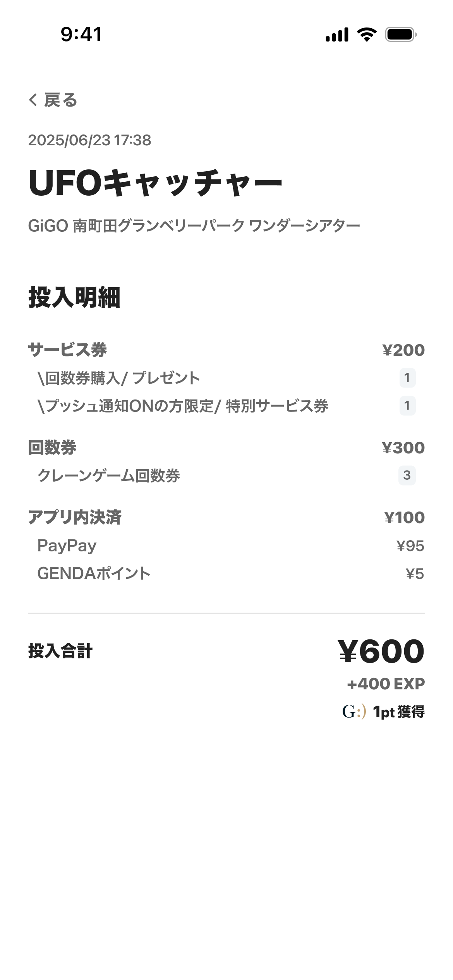Tap the quantity 3 badge for クレーンゲーム回数券

407,475
